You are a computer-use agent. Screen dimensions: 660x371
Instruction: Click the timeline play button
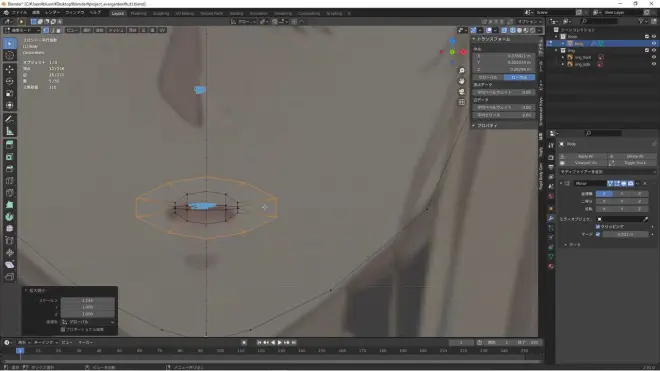tap(279, 342)
